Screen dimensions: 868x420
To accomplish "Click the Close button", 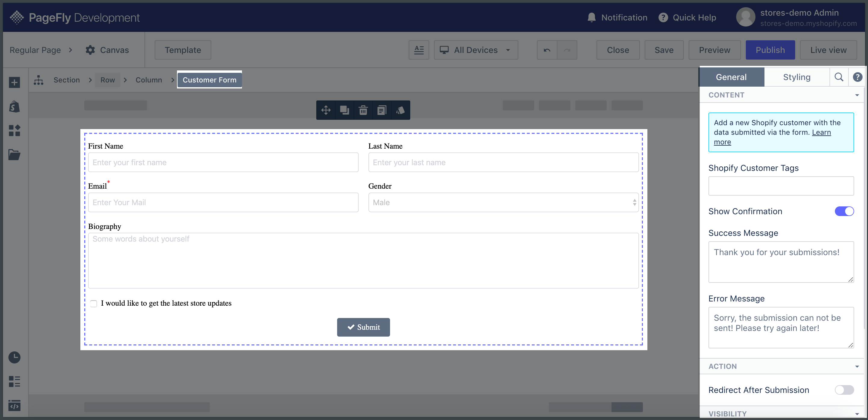I will point(618,50).
